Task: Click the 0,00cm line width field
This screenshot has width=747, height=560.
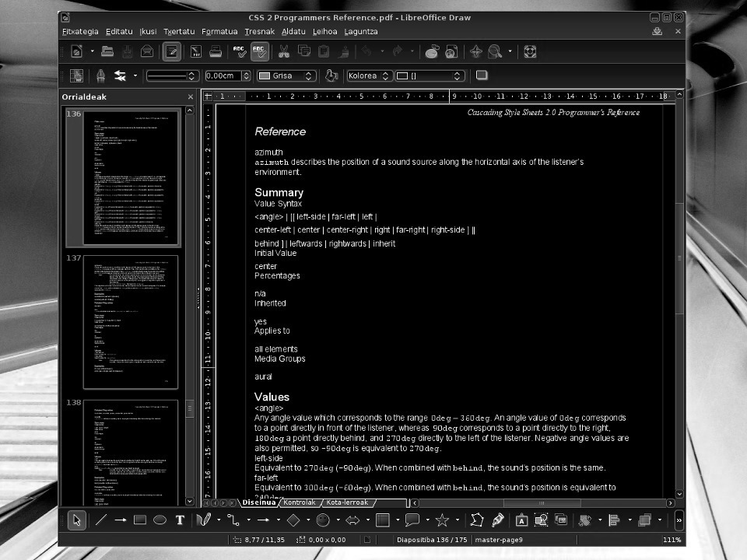Action: point(224,75)
